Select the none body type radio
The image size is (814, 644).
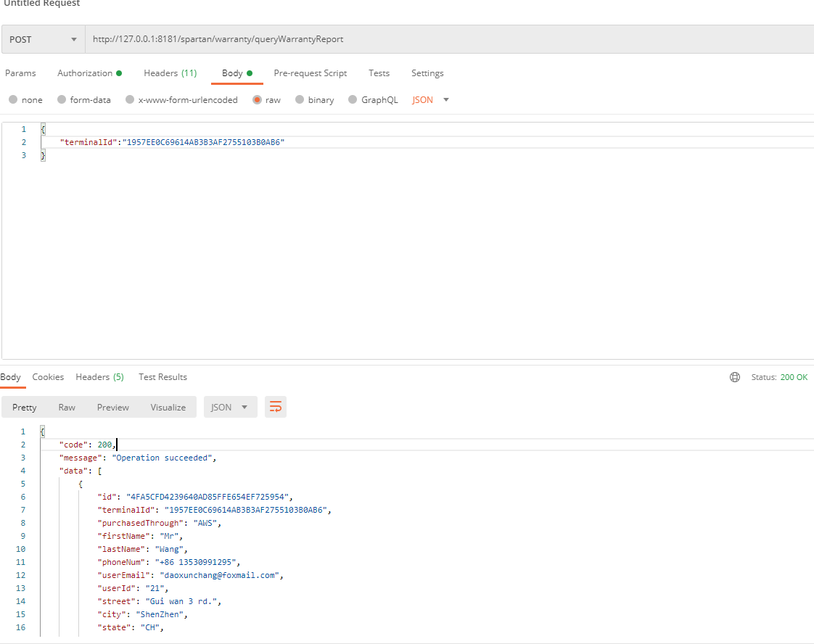(x=13, y=100)
